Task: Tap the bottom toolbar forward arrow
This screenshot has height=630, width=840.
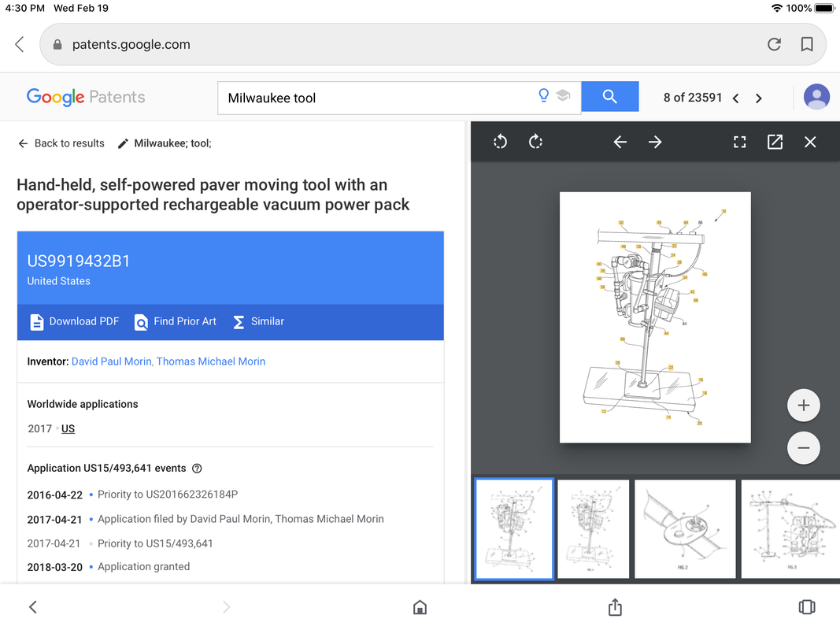Action: point(227,607)
